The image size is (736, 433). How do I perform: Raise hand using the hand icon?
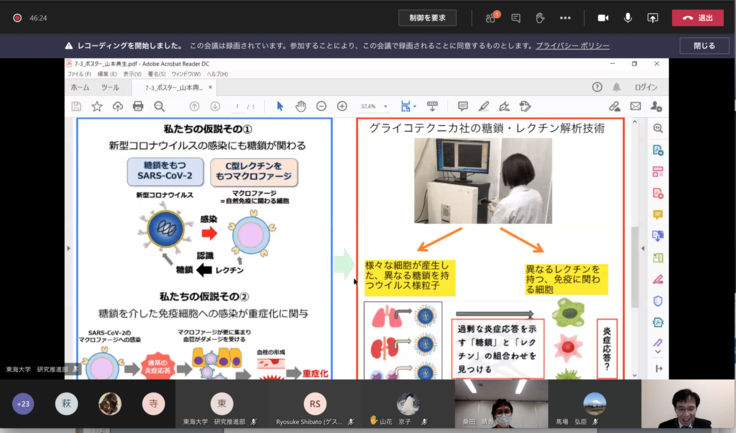tap(540, 18)
